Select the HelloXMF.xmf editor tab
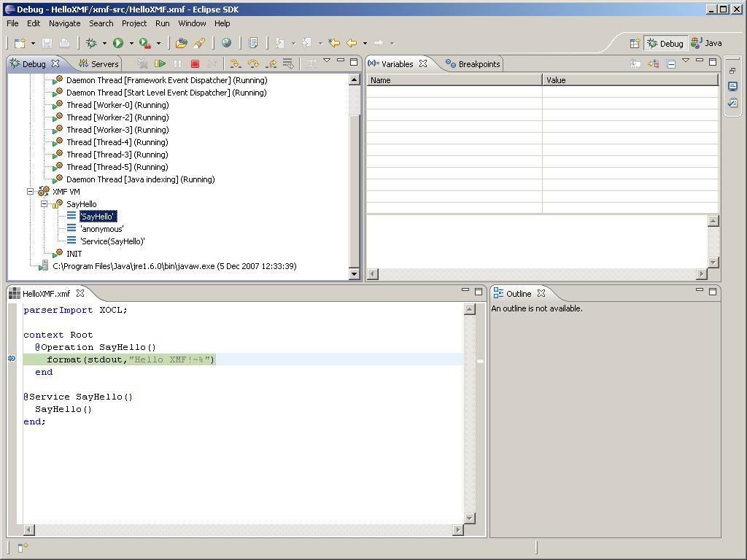 pyautogui.click(x=46, y=294)
